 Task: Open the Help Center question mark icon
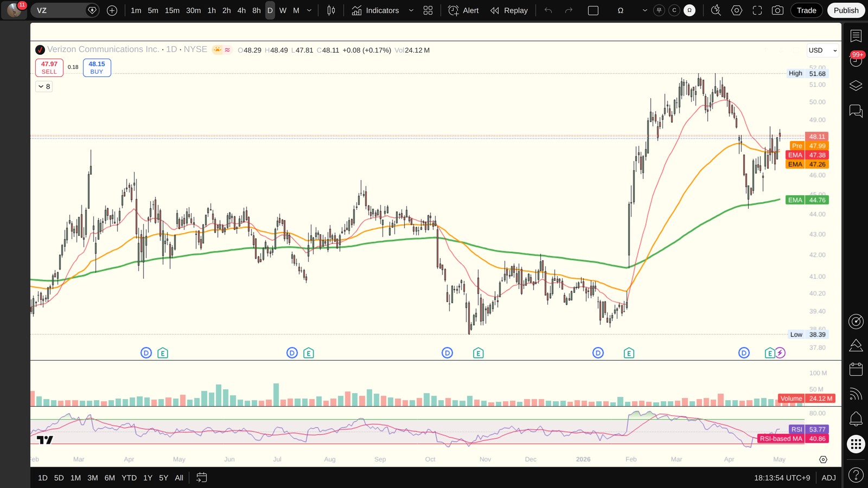click(x=856, y=476)
